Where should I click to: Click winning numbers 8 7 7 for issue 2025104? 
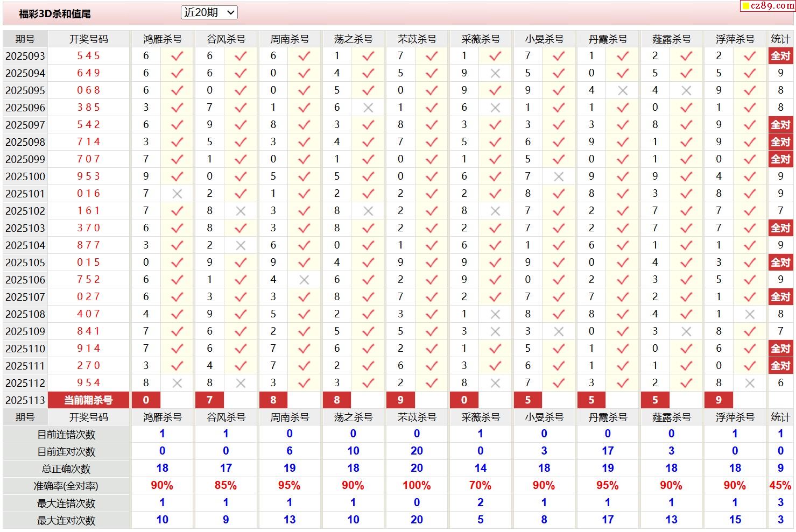tap(89, 245)
